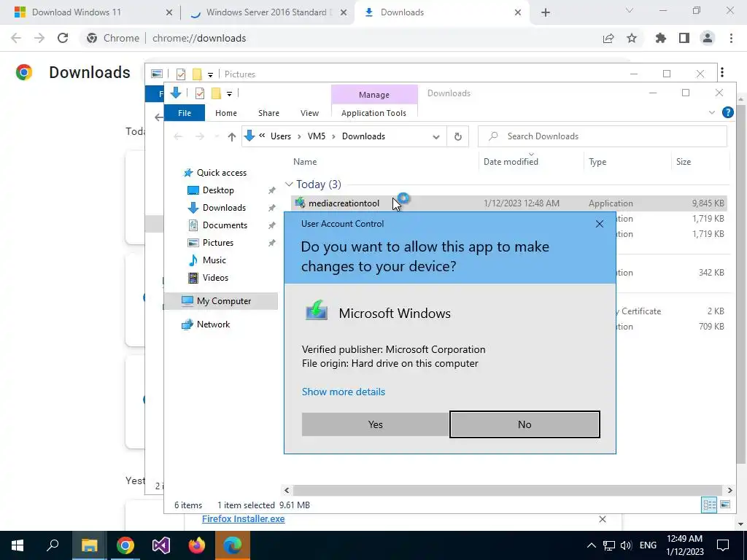Open Visual Studio from taskbar
This screenshot has width=747, height=560.
pyautogui.click(x=161, y=545)
